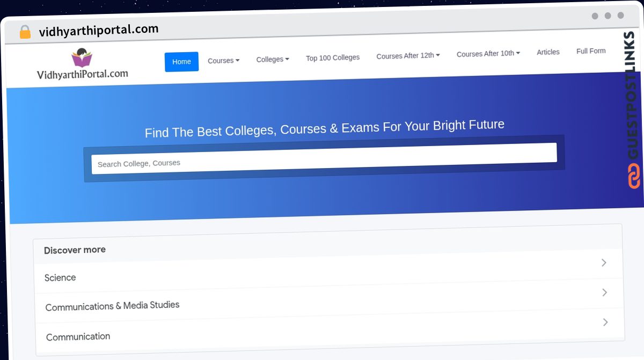Image resolution: width=644 pixels, height=360 pixels.
Task: Expand the Colleges dropdown menu
Action: 273,59
